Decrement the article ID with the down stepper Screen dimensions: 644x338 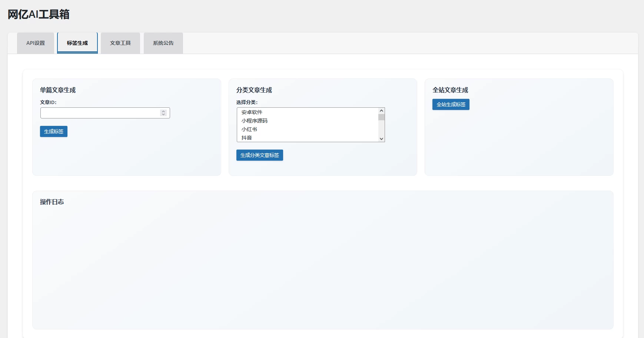[x=163, y=114]
